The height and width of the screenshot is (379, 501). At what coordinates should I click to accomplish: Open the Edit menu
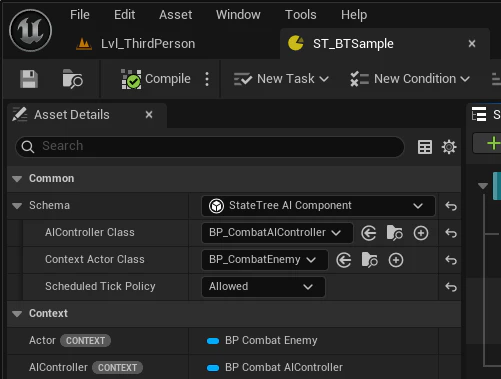point(124,15)
